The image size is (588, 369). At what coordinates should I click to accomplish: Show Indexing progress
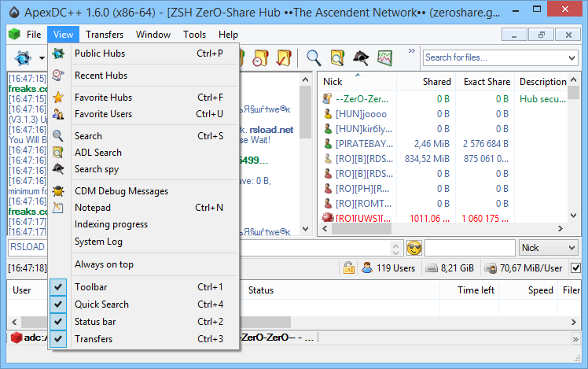tap(144, 224)
